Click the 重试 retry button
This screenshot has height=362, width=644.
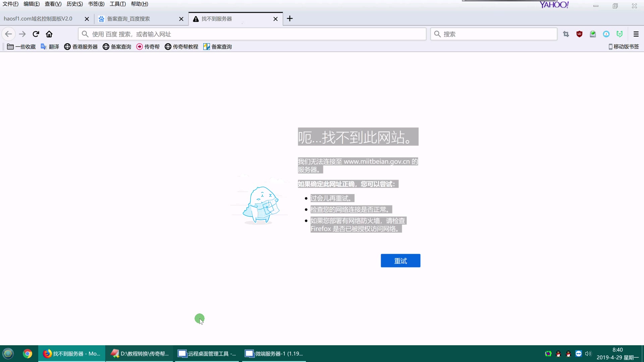pyautogui.click(x=400, y=260)
